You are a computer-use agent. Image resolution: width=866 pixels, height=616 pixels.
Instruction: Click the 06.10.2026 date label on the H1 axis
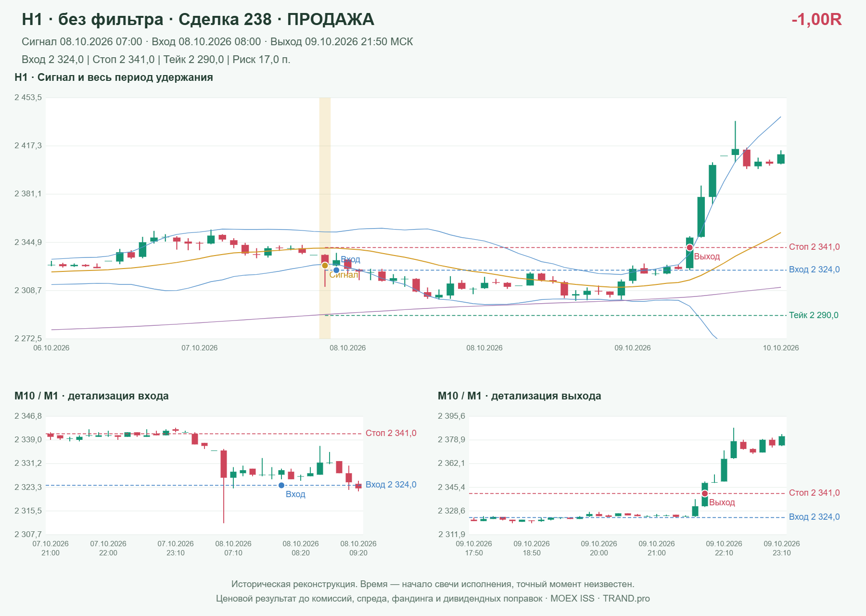coord(51,348)
